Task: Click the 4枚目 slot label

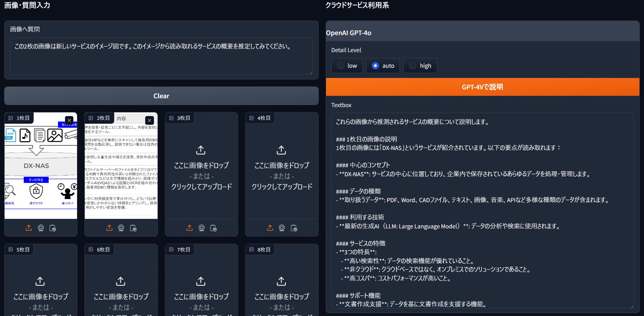Action: tap(260, 118)
